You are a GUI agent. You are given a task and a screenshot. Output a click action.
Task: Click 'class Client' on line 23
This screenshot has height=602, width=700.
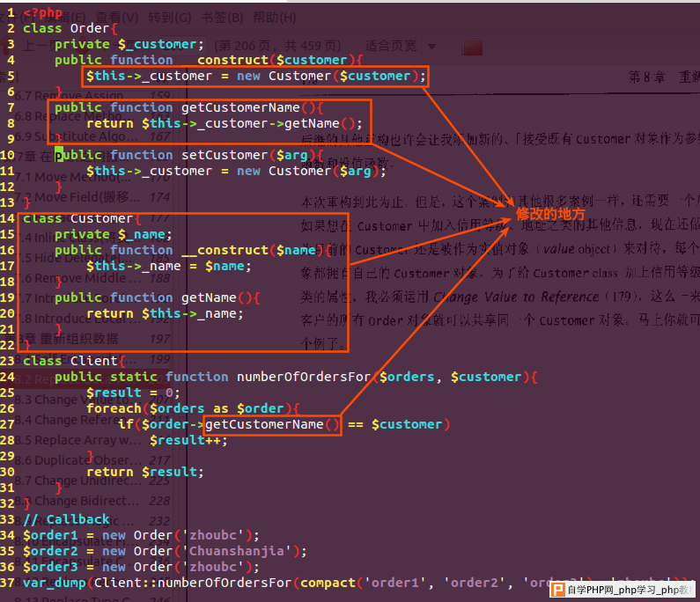(70, 361)
